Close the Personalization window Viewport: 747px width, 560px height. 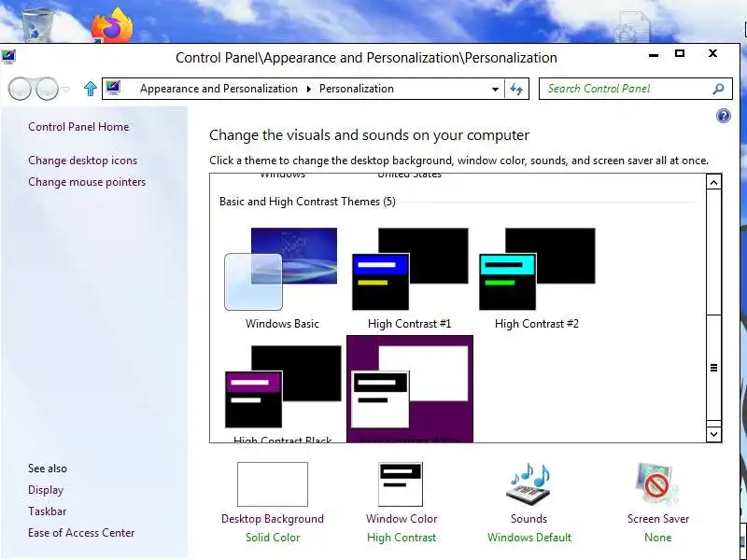pos(712,53)
